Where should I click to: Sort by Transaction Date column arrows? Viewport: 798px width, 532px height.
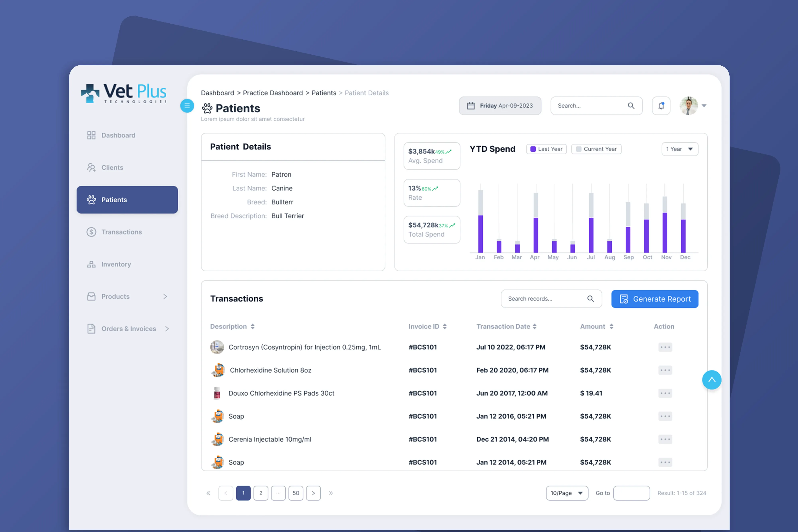534,326
